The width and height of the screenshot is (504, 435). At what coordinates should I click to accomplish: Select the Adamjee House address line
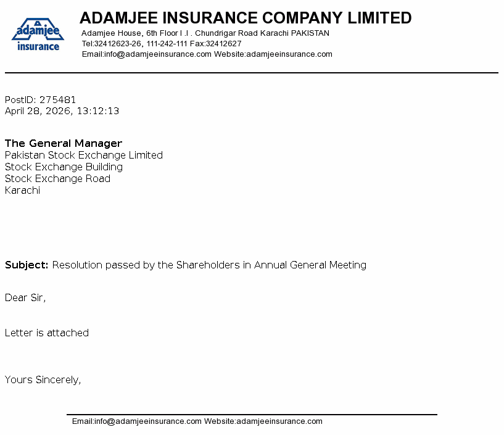click(205, 33)
